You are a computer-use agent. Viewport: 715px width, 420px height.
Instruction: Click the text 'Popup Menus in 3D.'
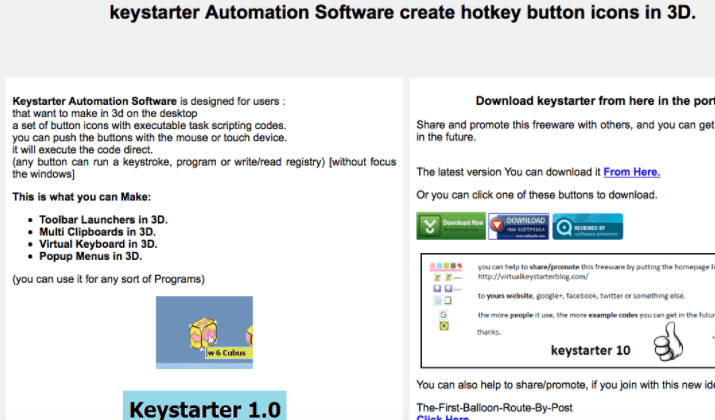tap(91, 256)
